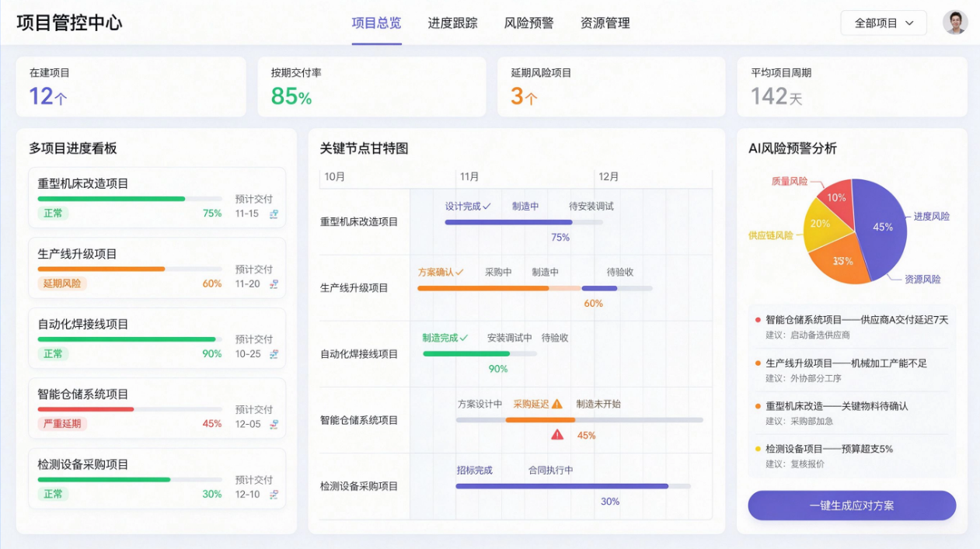Click 待验收 label in 生产线升级项目 row
980x549 pixels.
(x=620, y=273)
